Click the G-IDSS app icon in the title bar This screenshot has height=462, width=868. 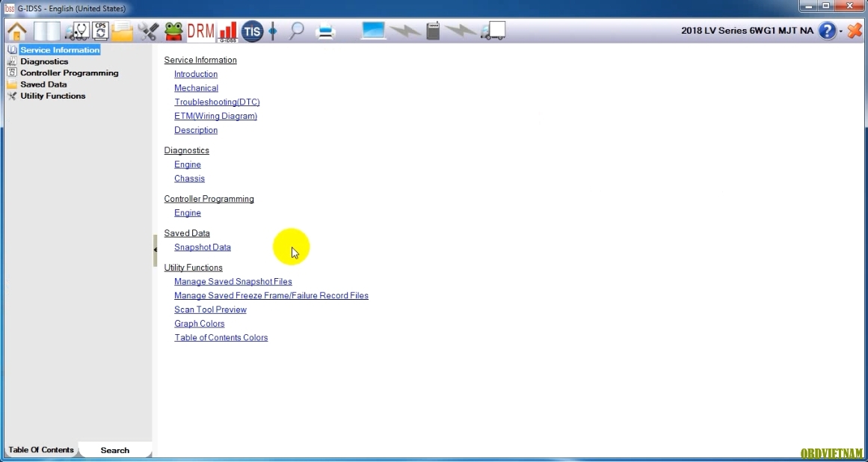[x=10, y=8]
